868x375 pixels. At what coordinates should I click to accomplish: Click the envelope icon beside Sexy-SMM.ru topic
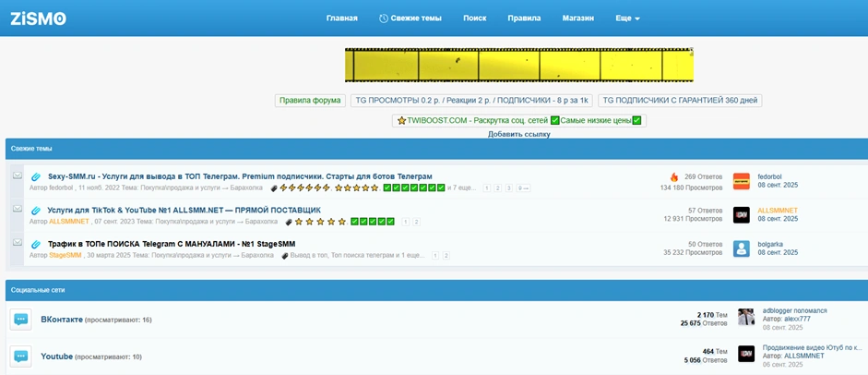(18, 175)
